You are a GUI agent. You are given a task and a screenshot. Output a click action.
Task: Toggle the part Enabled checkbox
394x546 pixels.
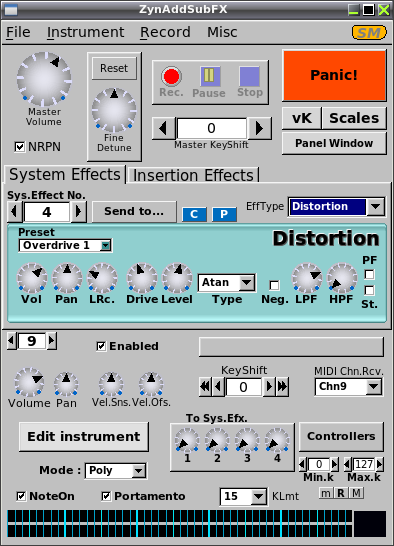tap(101, 346)
